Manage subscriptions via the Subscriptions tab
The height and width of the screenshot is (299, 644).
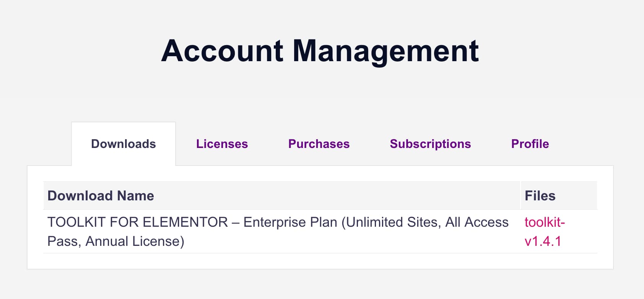pyautogui.click(x=430, y=144)
